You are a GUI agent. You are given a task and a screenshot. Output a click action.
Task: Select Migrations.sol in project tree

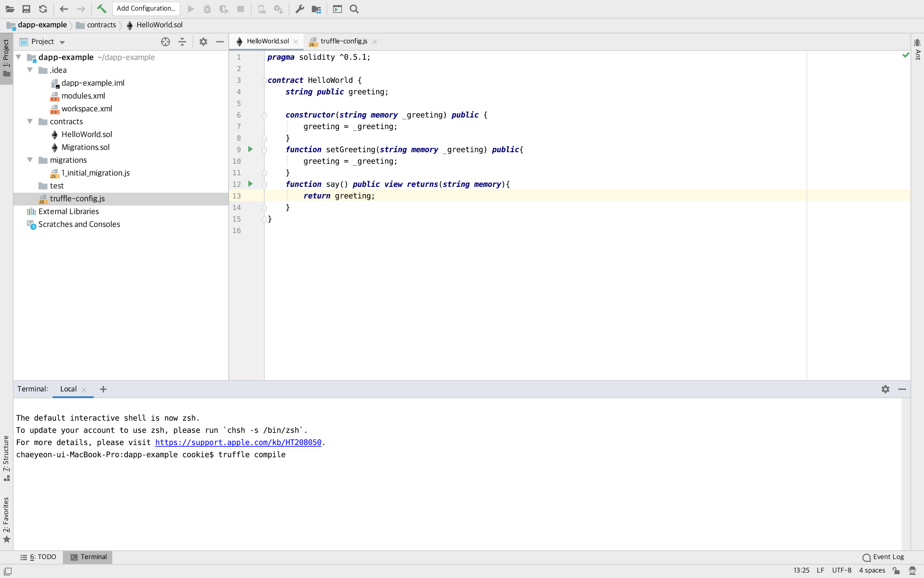pyautogui.click(x=86, y=147)
